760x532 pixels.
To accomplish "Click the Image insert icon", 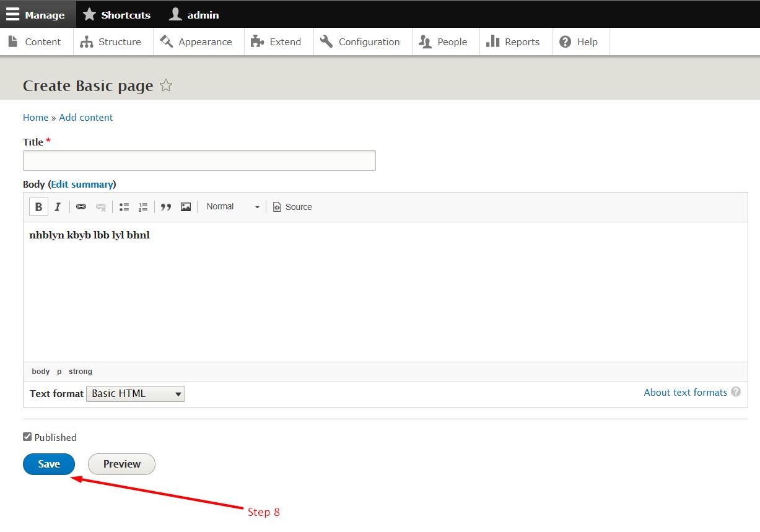I will coord(186,207).
